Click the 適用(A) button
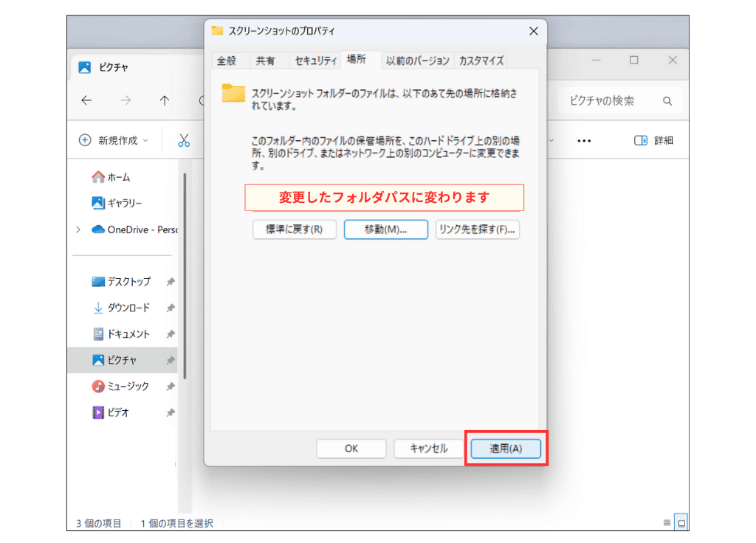The height and width of the screenshot is (543, 756). [x=506, y=448]
